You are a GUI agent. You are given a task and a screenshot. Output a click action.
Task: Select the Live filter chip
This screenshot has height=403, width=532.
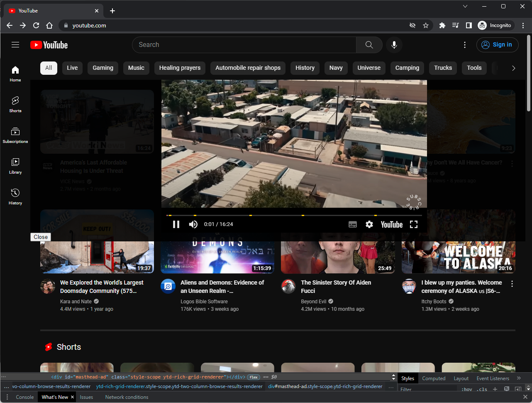click(x=72, y=68)
